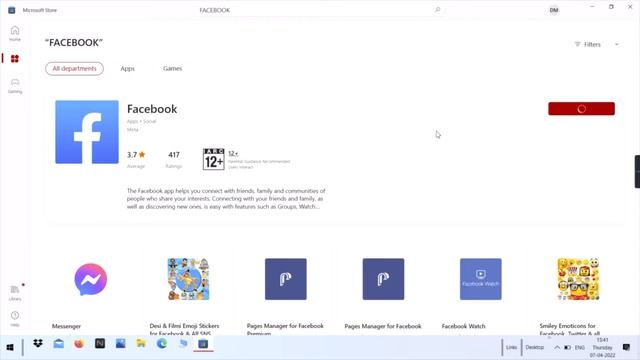Open the Mail app from taskbar
This screenshot has width=640, height=360.
59,344
